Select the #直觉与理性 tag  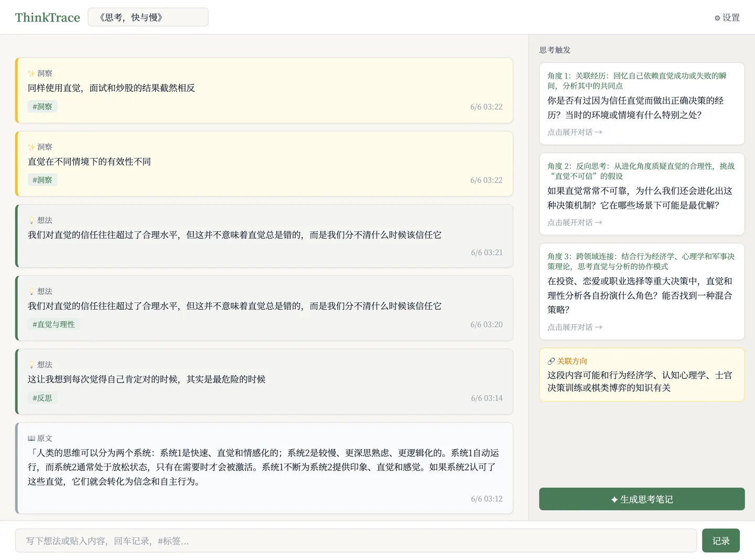coord(53,324)
